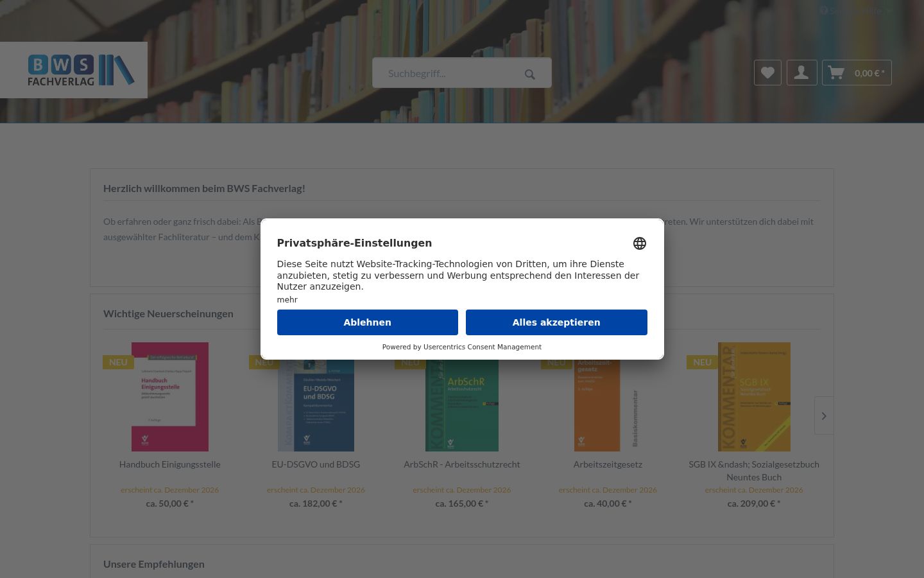Click the BWS Fachverlag logo
924x578 pixels.
click(81, 70)
